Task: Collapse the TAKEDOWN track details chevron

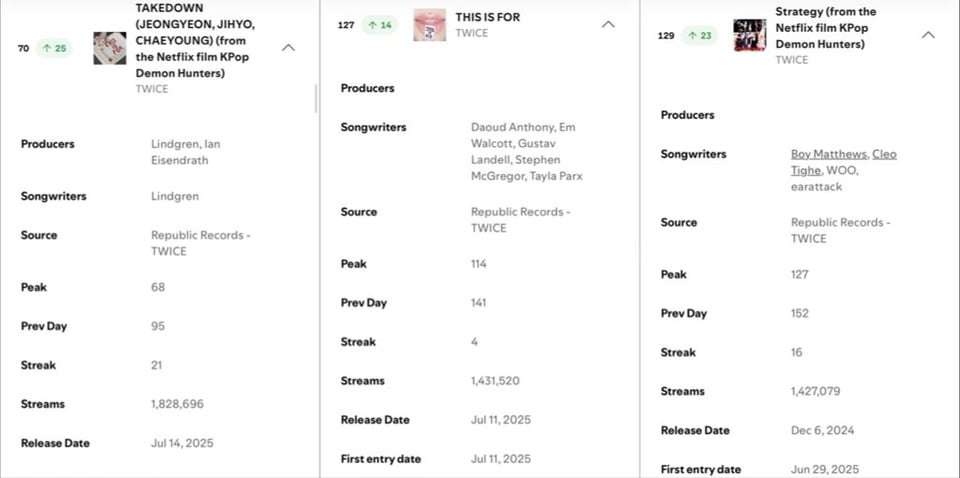Action: click(x=288, y=47)
